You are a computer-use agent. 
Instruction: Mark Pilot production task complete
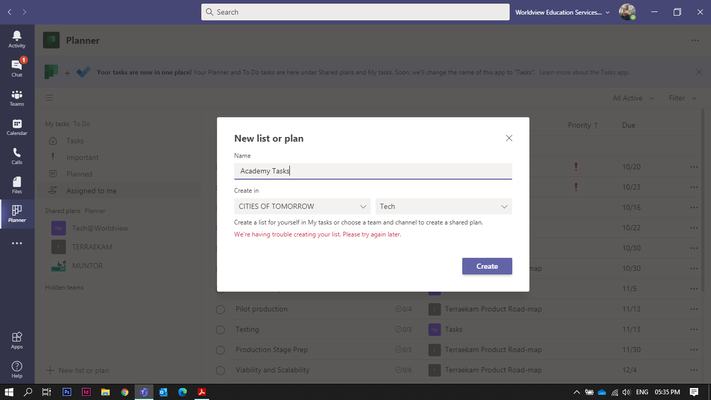[x=220, y=309]
